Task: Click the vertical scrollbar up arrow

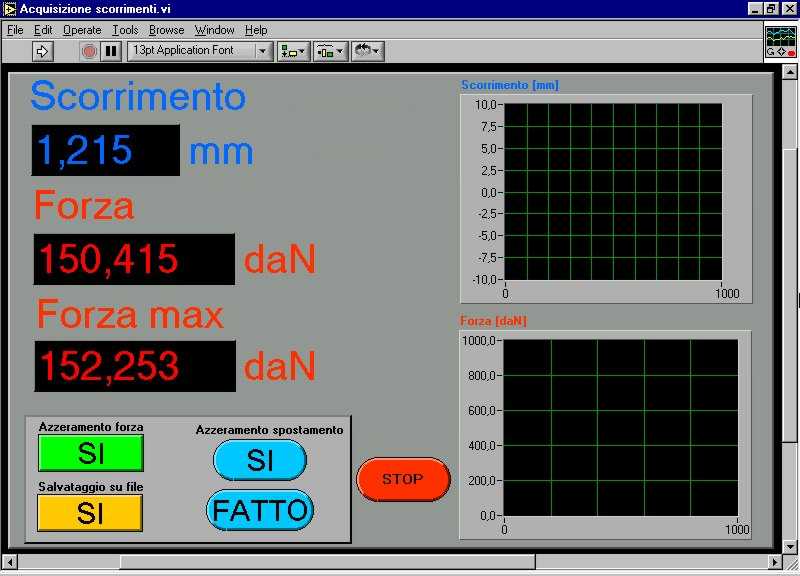Action: click(x=790, y=73)
